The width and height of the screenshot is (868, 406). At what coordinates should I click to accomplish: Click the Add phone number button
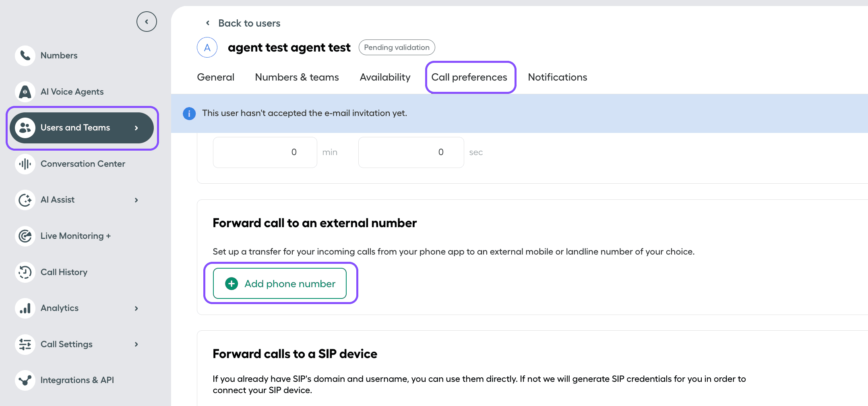tap(280, 283)
